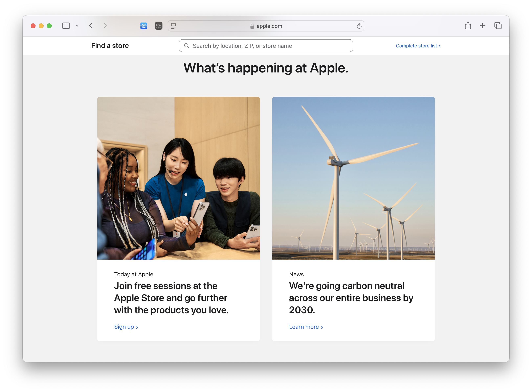Open the blue C extension icon

(144, 26)
